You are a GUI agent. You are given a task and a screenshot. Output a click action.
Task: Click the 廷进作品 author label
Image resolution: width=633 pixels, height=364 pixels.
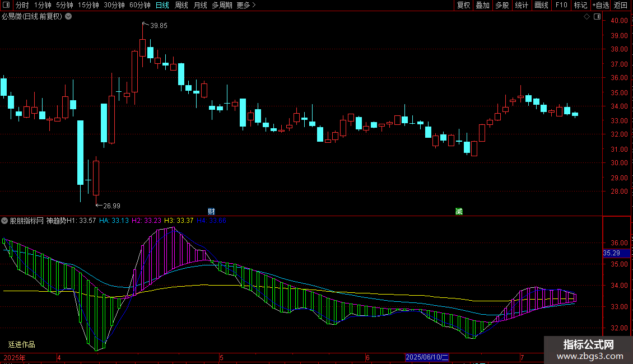point(21,344)
